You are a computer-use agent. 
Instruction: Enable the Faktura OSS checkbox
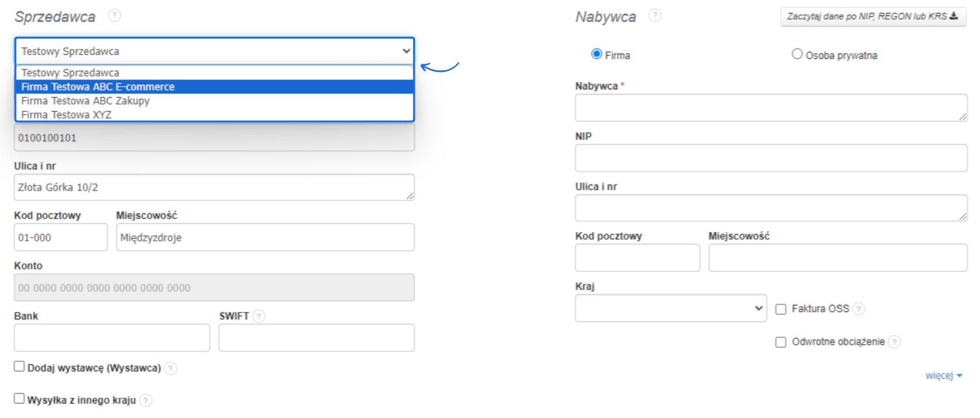pos(781,309)
